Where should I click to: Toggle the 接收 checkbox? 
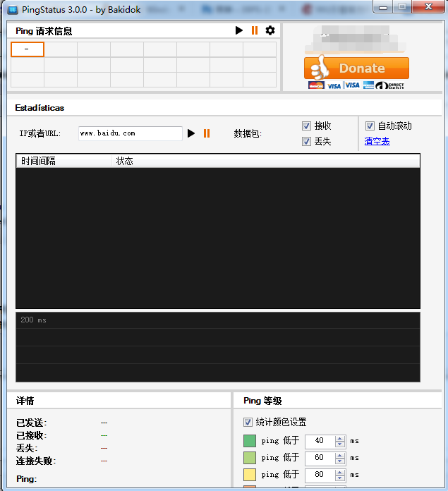click(306, 126)
